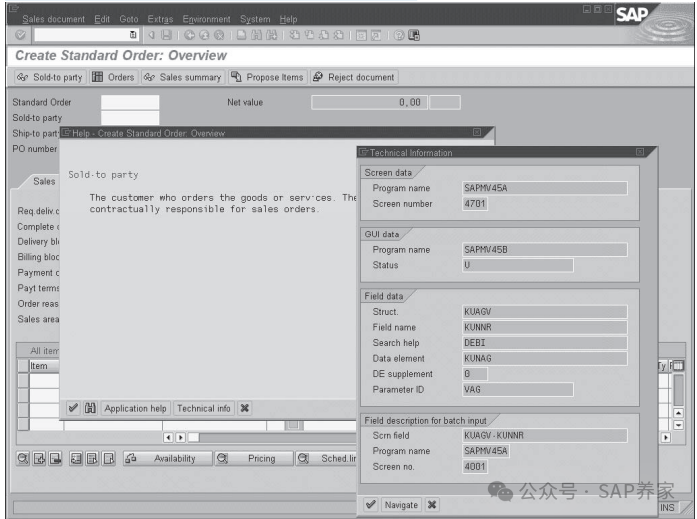
Task: Click the X Cancel icon in the Help dialog toolbar
Action: 244,408
